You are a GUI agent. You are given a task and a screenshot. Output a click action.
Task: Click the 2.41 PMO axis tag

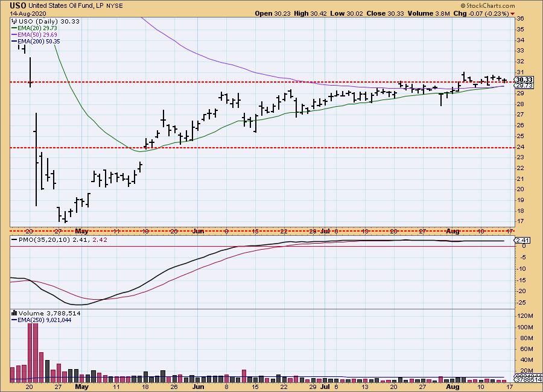click(522, 240)
